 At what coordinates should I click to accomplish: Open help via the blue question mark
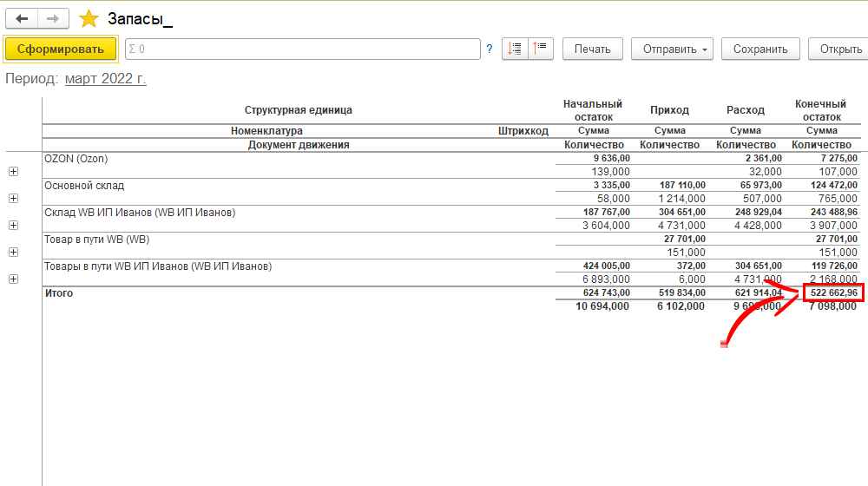(x=490, y=49)
